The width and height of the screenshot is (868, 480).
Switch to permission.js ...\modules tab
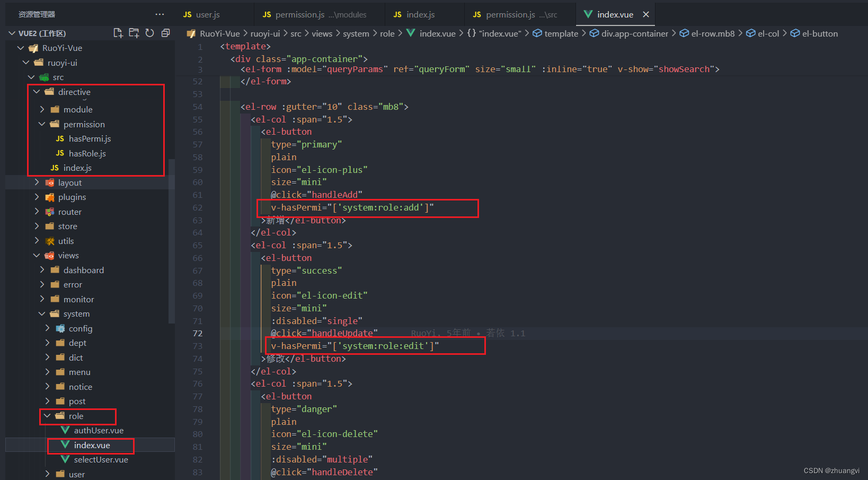(x=314, y=14)
